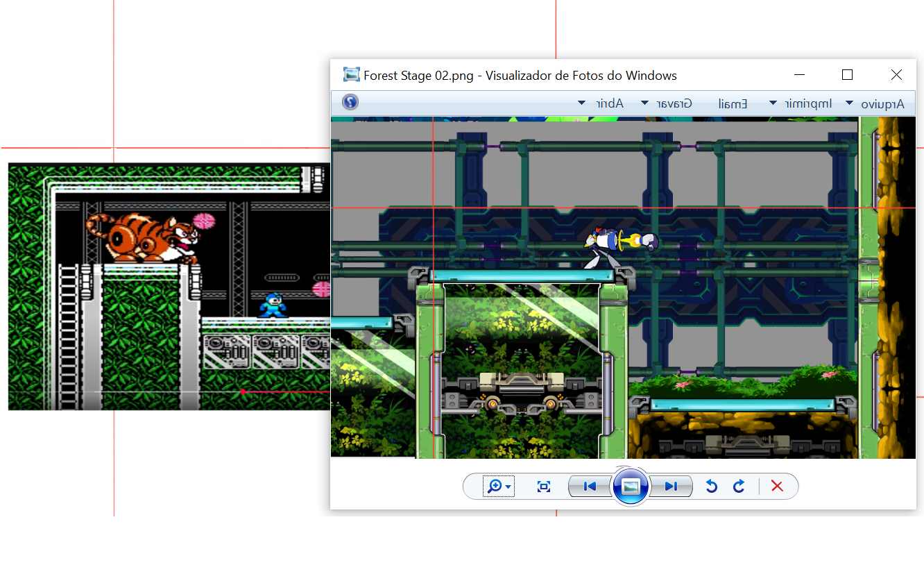Start the slideshow with the round center button
The height and width of the screenshot is (565, 924).
[x=630, y=487]
